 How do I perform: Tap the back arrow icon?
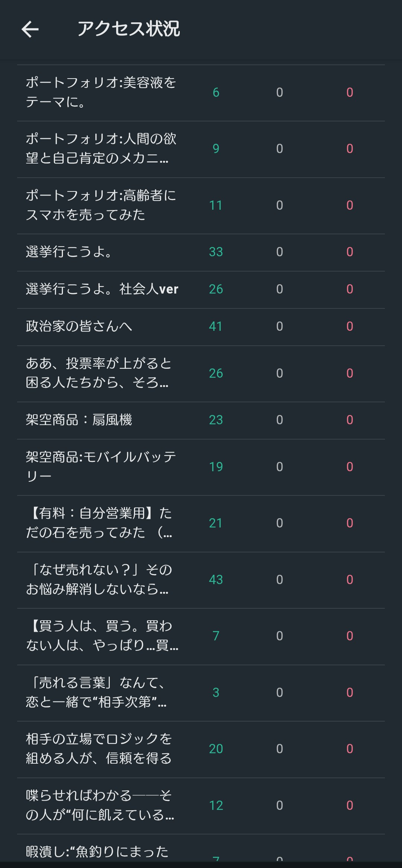tap(30, 29)
